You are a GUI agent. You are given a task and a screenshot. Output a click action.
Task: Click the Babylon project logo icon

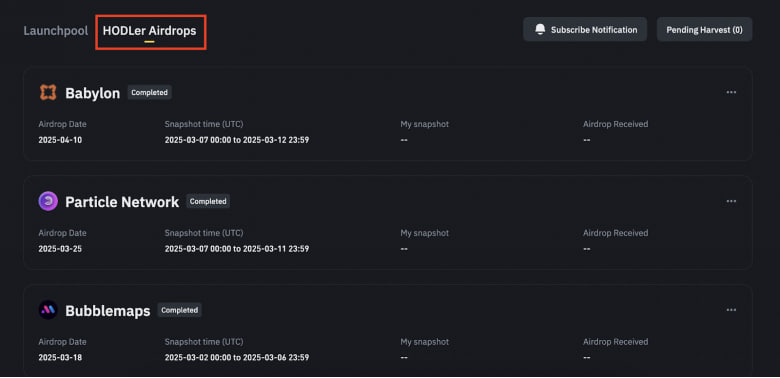[x=48, y=93]
